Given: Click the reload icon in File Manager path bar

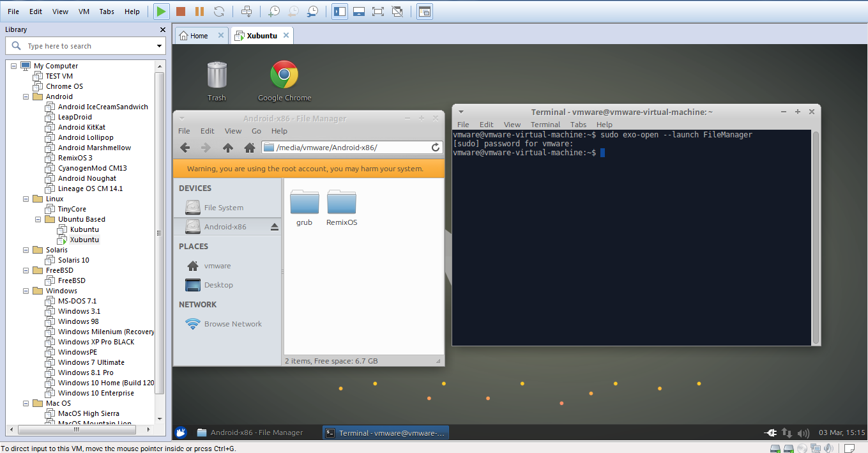Looking at the screenshot, I should pyautogui.click(x=436, y=148).
